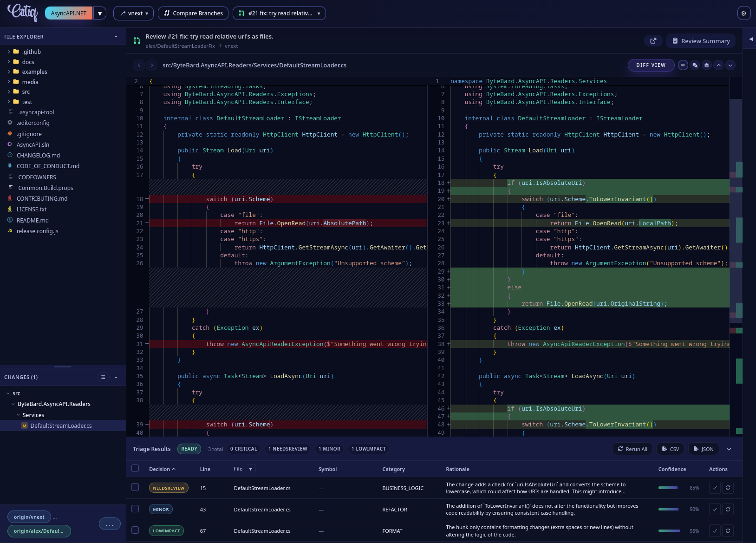
Task: Open the review in new window
Action: (653, 41)
